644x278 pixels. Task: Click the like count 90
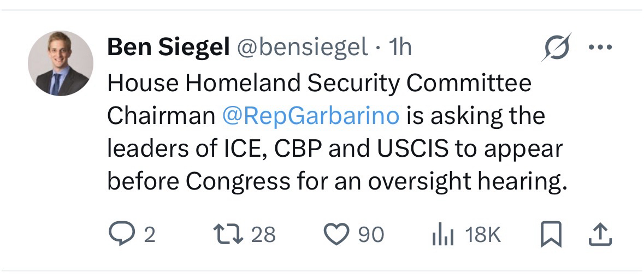[x=371, y=235]
